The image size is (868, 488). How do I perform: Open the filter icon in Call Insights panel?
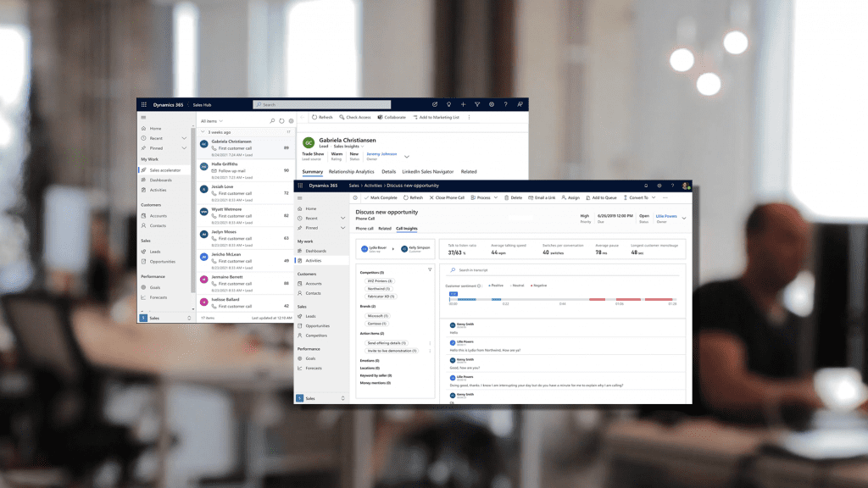point(430,269)
